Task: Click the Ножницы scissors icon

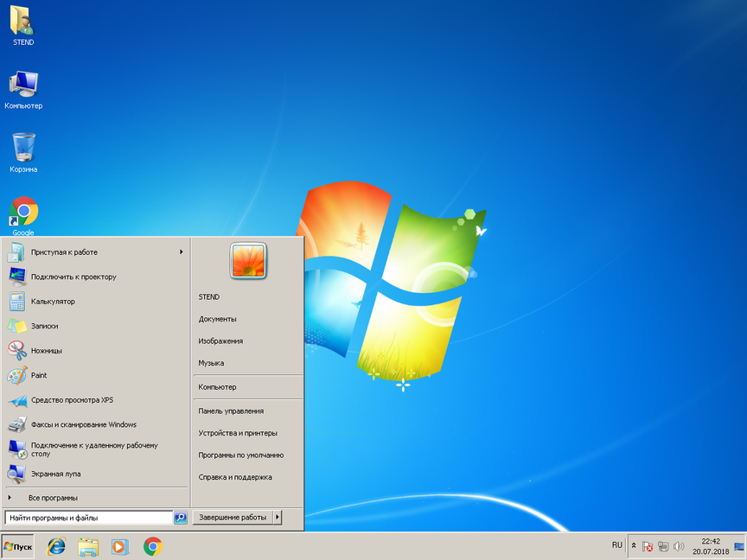Action: 17,351
